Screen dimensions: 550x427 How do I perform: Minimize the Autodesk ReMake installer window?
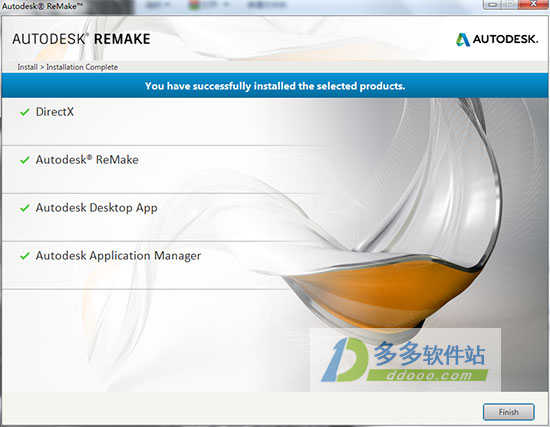pyautogui.click(x=492, y=4)
